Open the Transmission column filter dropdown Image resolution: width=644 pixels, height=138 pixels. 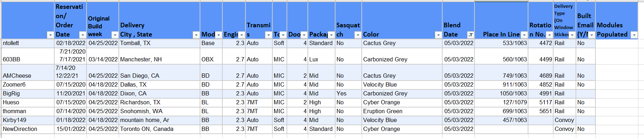[x=268, y=35]
